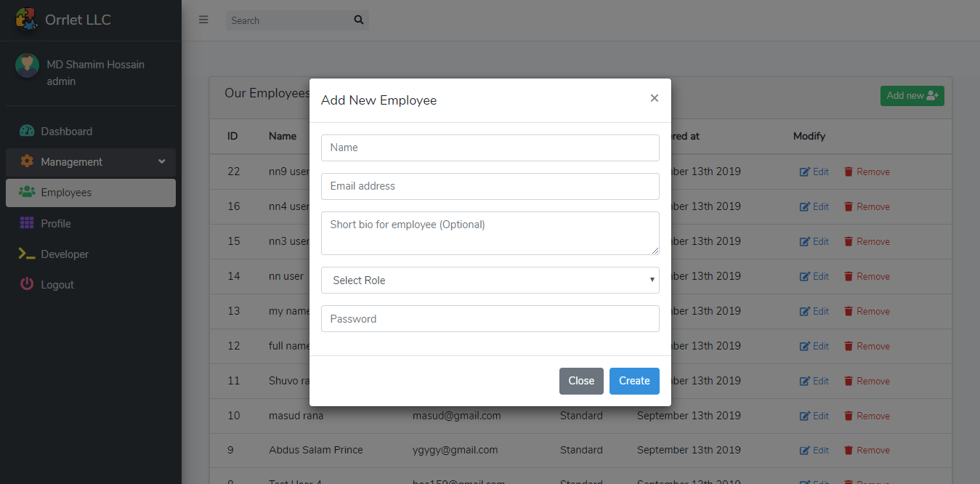Click the edit icon for Shuvo (ID 11)

[x=804, y=382]
